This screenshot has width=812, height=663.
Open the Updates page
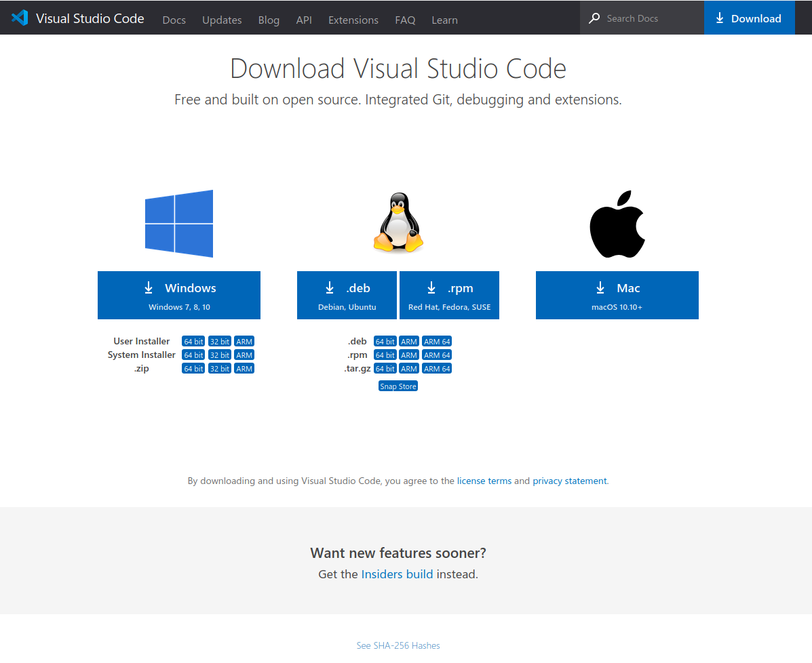click(x=222, y=20)
